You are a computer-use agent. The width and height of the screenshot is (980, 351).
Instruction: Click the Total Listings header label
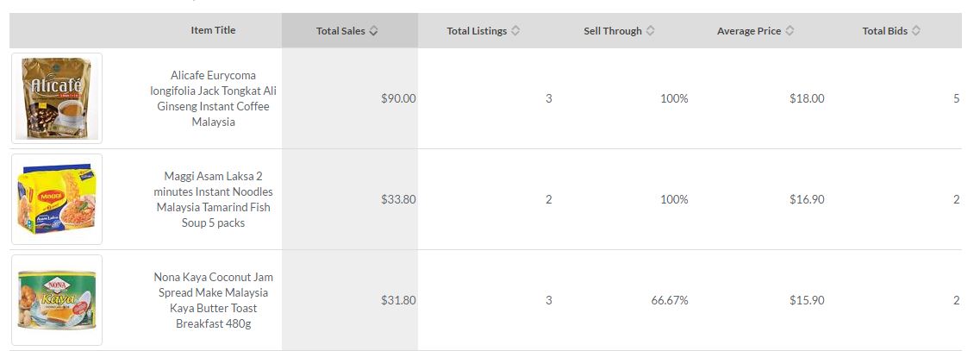[x=477, y=31]
